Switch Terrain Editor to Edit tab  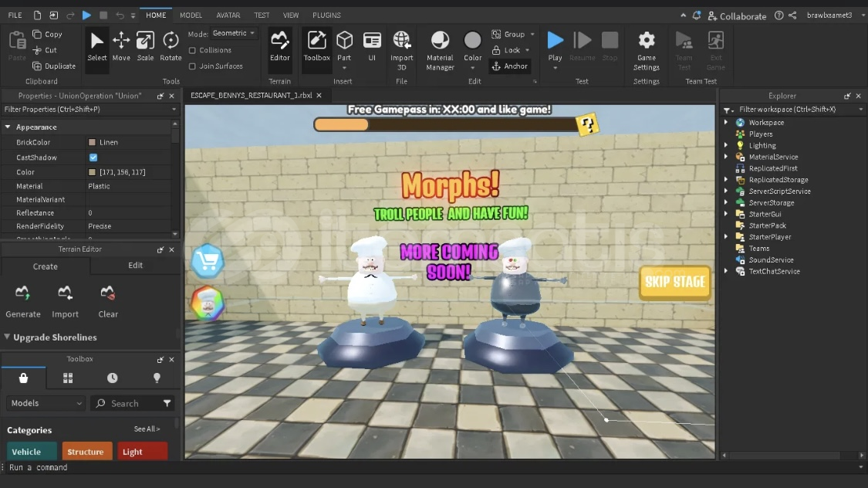point(135,266)
